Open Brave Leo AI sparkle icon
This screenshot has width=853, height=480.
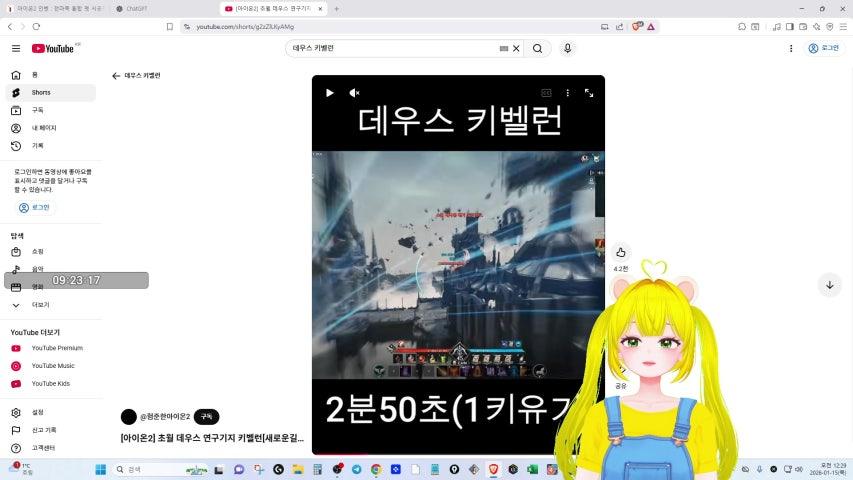click(x=817, y=27)
